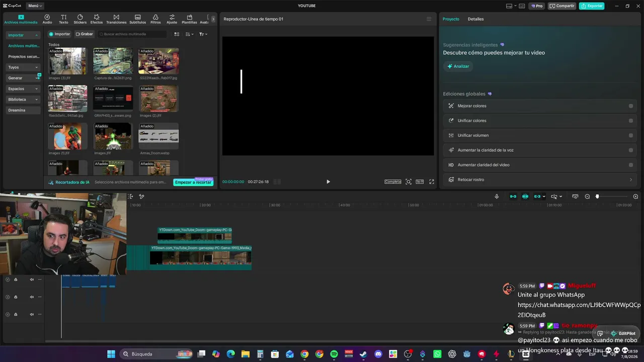Start voice recording with the microphone icon
Screen dimensions: 644x362
coord(497,197)
